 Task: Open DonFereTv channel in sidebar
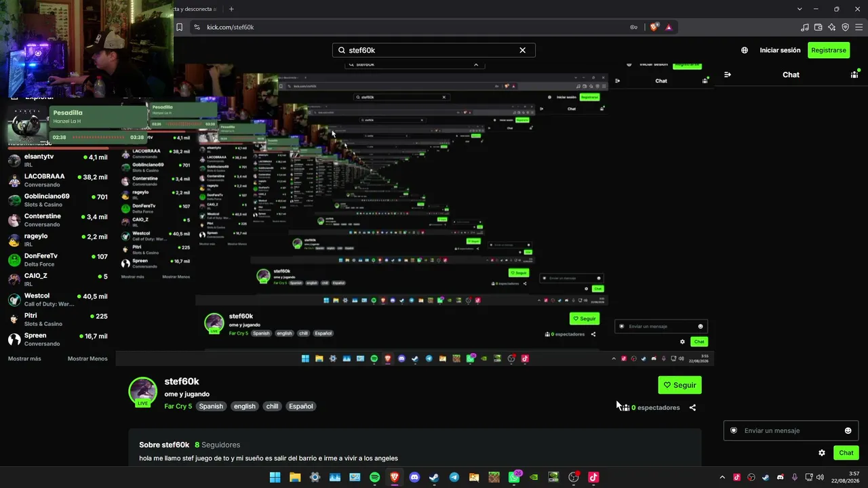pos(58,260)
